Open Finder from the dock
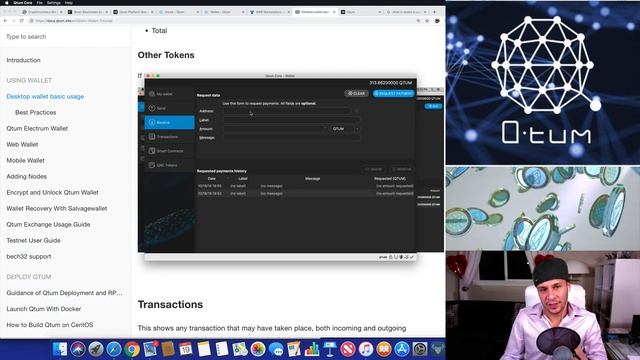The width and height of the screenshot is (640, 360). (60, 349)
